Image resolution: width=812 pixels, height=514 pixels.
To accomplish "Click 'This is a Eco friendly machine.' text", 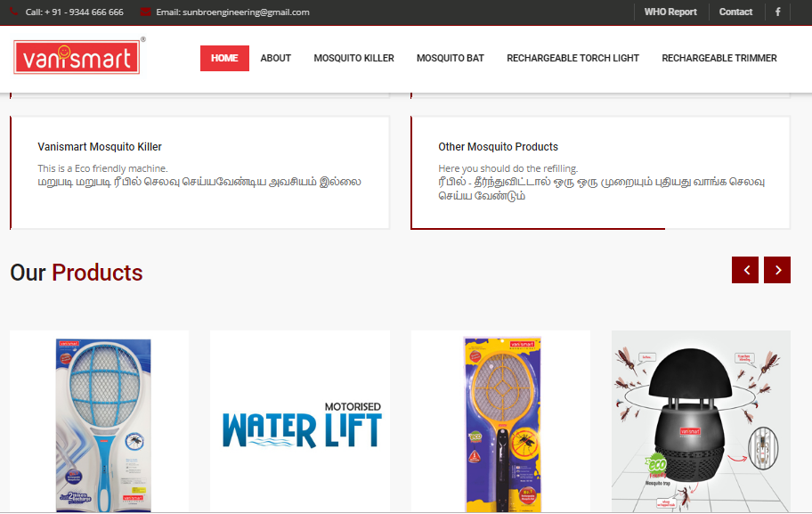I will coord(102,168).
